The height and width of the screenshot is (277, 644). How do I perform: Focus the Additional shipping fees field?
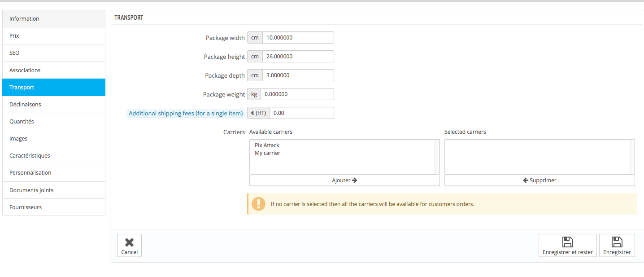point(302,113)
